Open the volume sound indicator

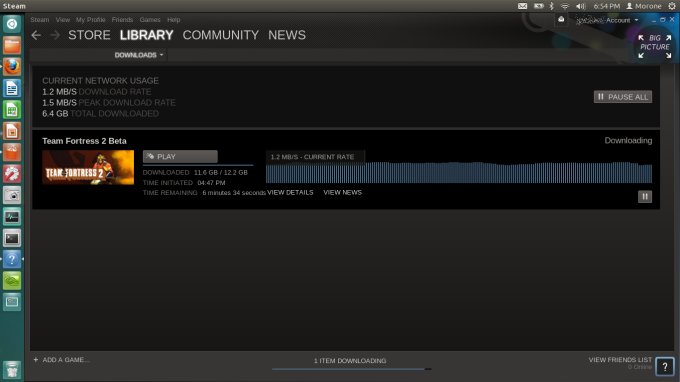[x=580, y=6]
